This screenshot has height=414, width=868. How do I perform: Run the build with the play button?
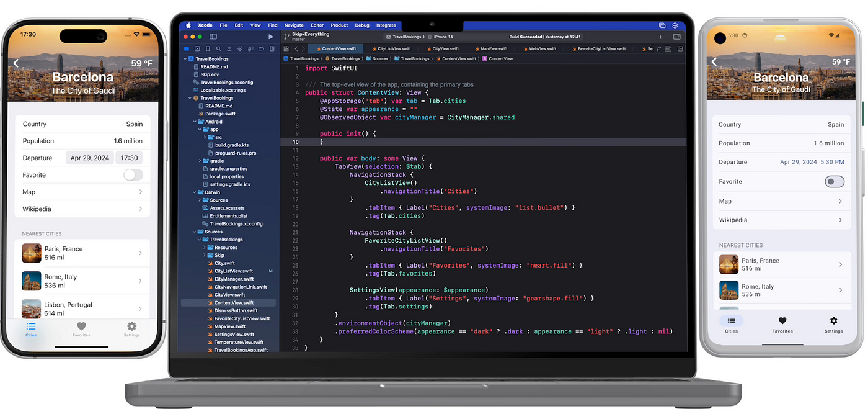[270, 37]
